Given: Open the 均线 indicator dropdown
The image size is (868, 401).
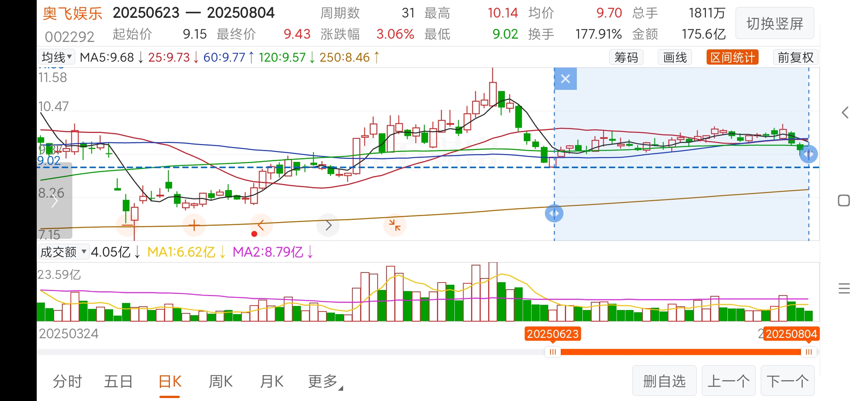Looking at the screenshot, I should [x=56, y=57].
